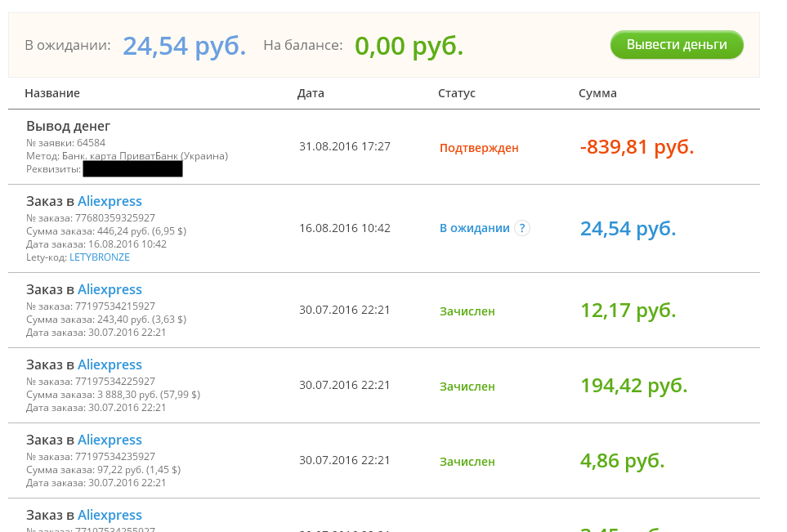Click the 31.08.2016 17:27 date entry

pos(345,146)
